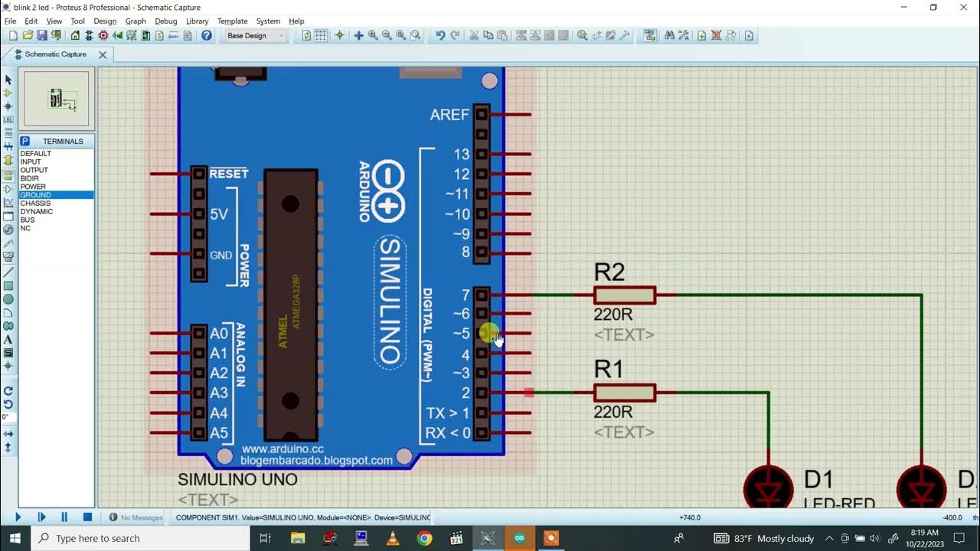Select the 2D Line graphics tool
The image size is (980, 551).
pos(8,272)
